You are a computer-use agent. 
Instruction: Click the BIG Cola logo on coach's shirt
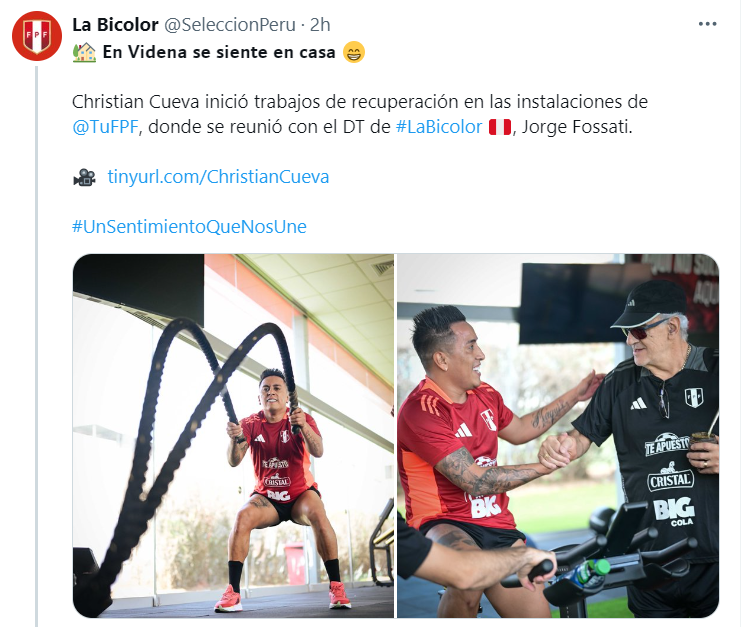tap(674, 512)
